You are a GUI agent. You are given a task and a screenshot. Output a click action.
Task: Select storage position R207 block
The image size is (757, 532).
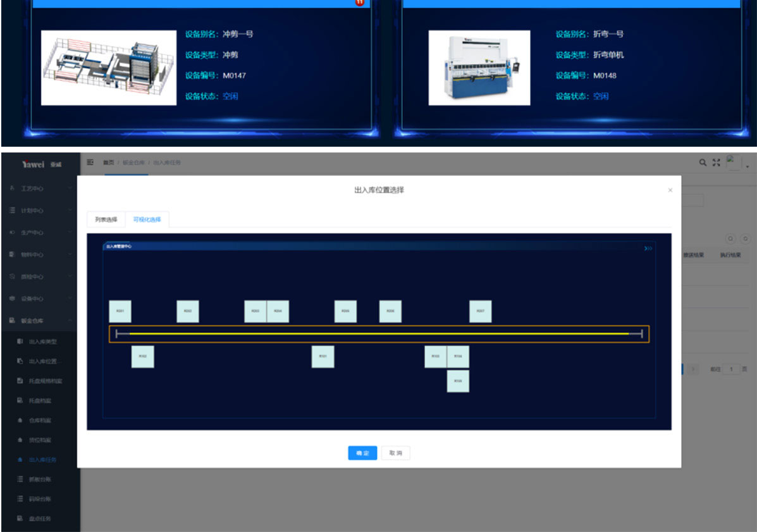480,311
